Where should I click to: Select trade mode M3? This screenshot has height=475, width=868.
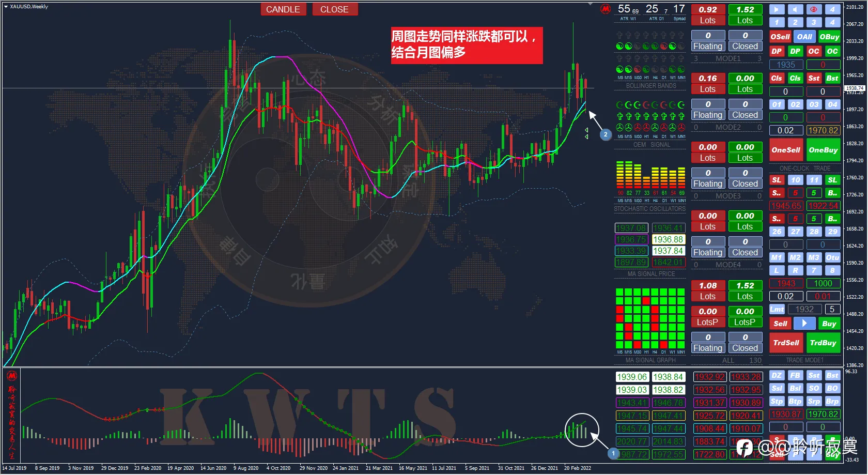[814, 257]
